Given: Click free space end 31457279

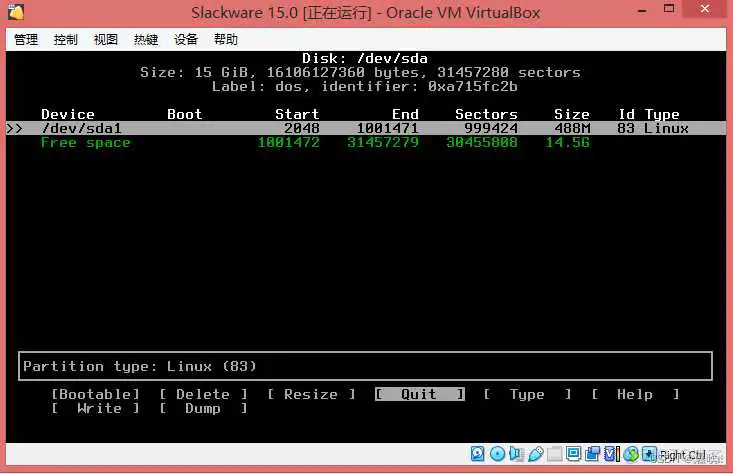Looking at the screenshot, I should pos(383,142).
